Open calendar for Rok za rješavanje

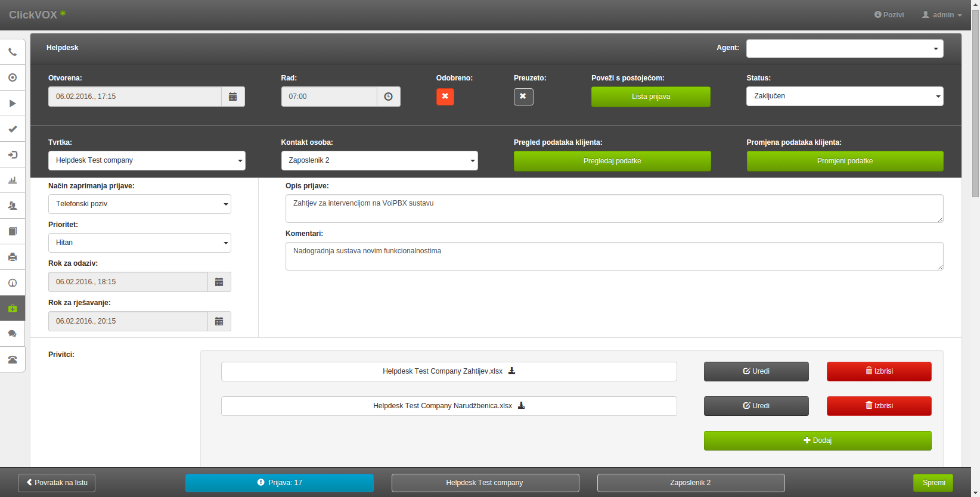click(219, 321)
